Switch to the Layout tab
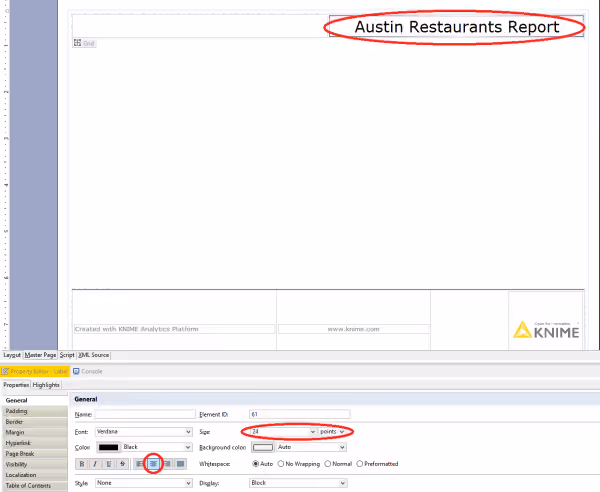This screenshot has height=492, width=600. click(12, 355)
